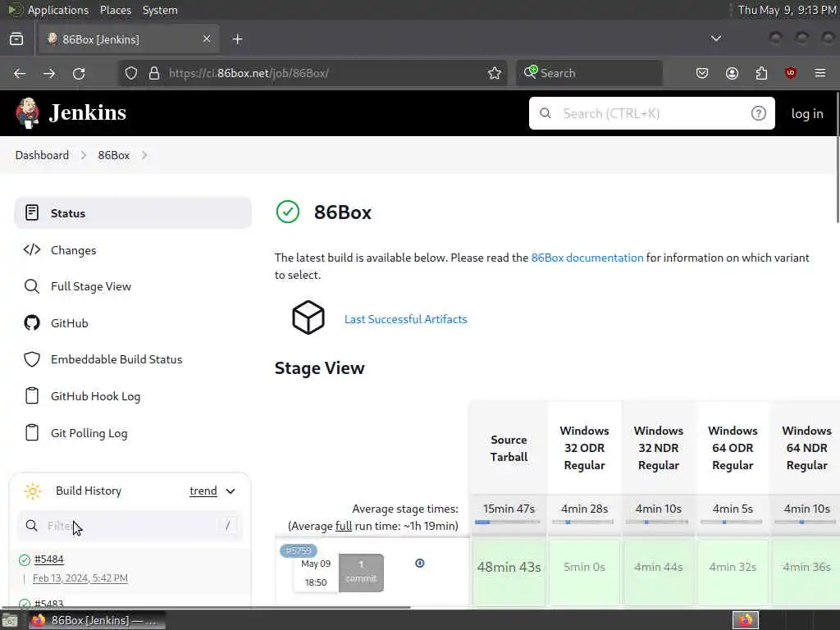840x630 pixels.
Task: Click the artifacts cube icon
Action: [x=308, y=317]
